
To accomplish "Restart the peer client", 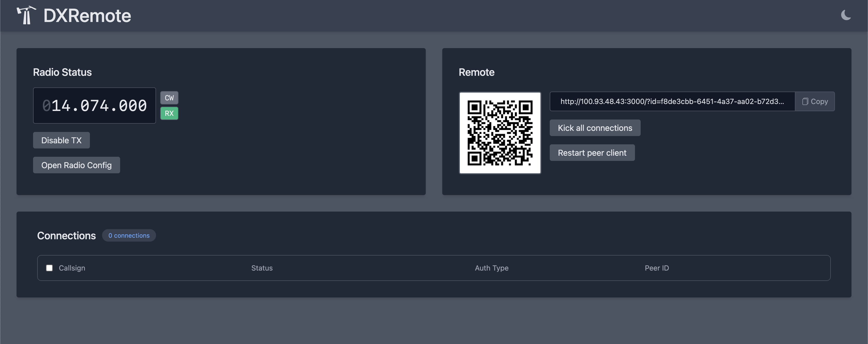I will coord(592,153).
